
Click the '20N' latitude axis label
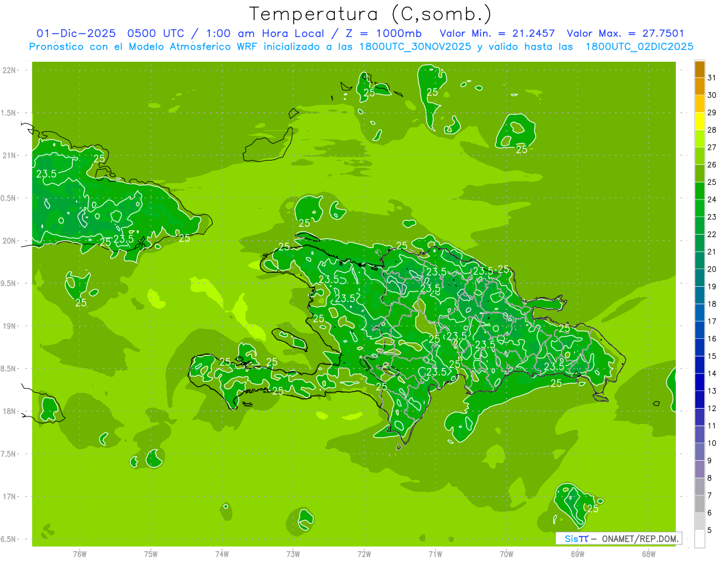[10, 241]
